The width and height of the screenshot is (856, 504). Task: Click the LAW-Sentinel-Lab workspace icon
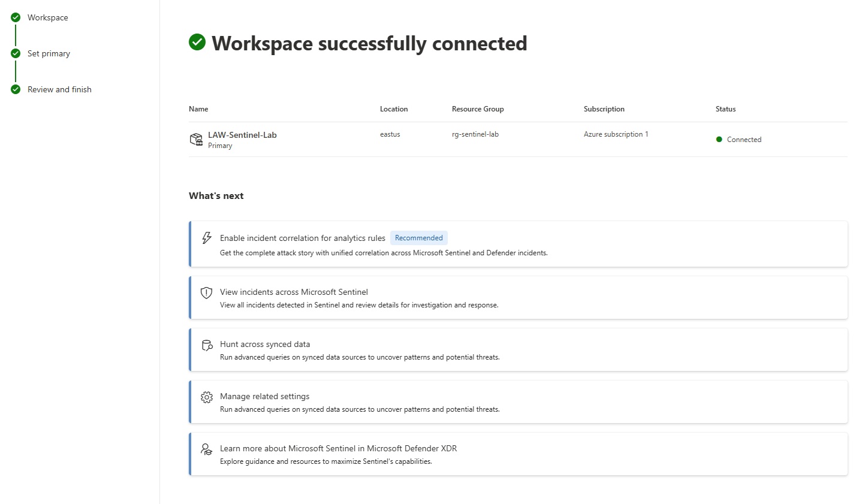tap(196, 140)
